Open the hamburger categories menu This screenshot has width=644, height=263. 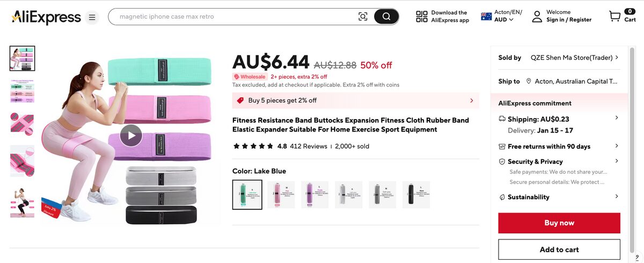tap(92, 17)
